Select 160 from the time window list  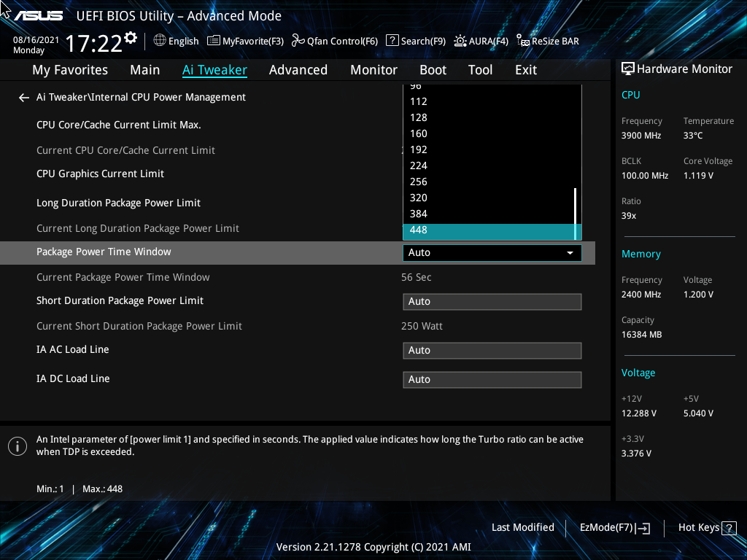tap(489, 134)
